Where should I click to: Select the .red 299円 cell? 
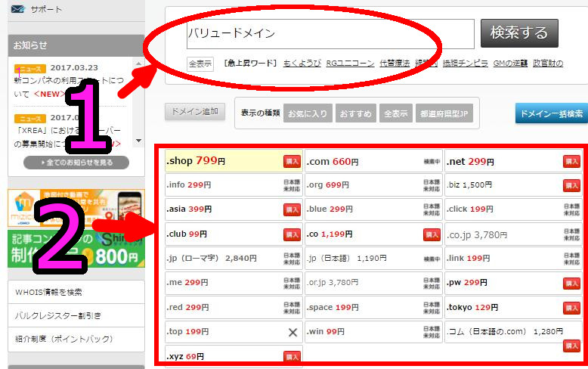point(234,308)
